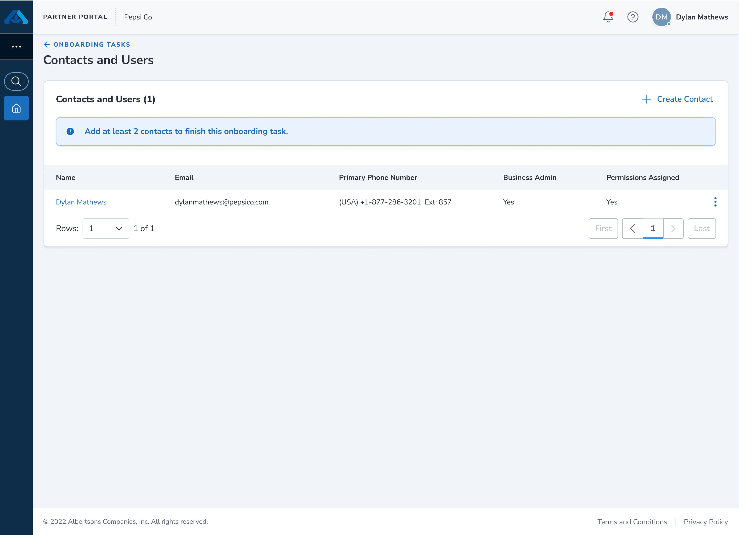
Task: Click the Pepsi Co company name
Action: click(138, 17)
